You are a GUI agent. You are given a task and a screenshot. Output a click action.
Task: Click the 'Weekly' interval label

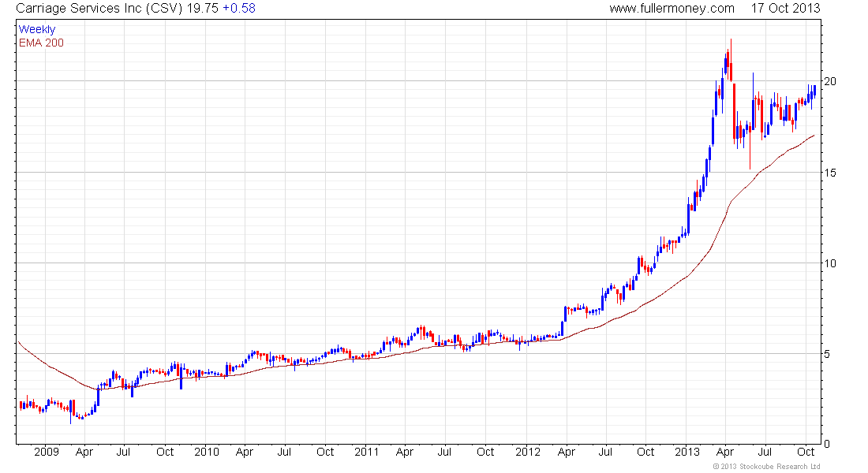37,30
